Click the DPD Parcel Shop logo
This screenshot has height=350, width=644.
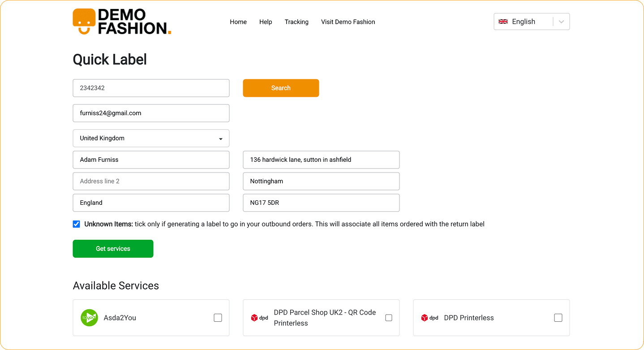point(259,318)
